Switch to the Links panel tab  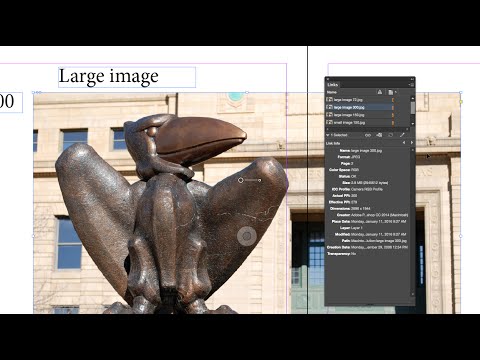pos(333,85)
